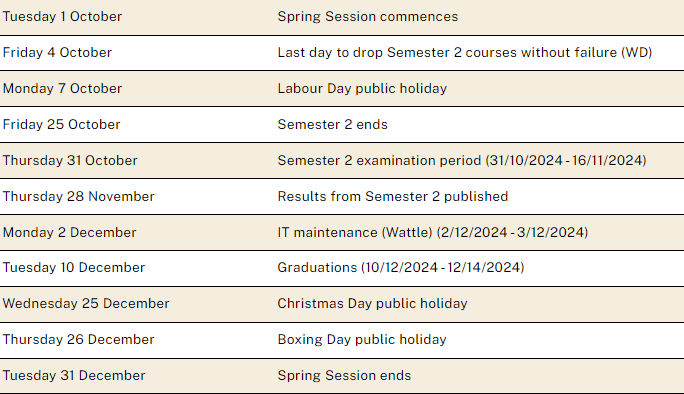Click the 'Monday 7 October' date
The image size is (684, 394).
[62, 88]
